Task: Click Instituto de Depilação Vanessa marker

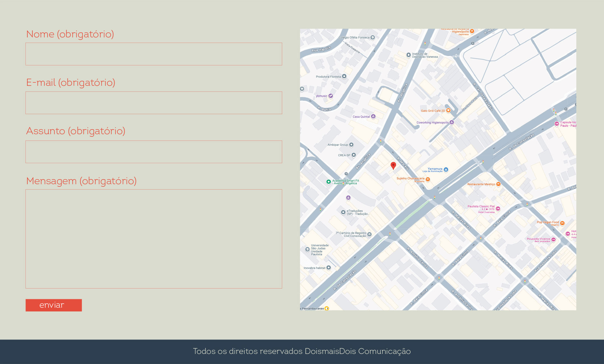Action: (409, 55)
